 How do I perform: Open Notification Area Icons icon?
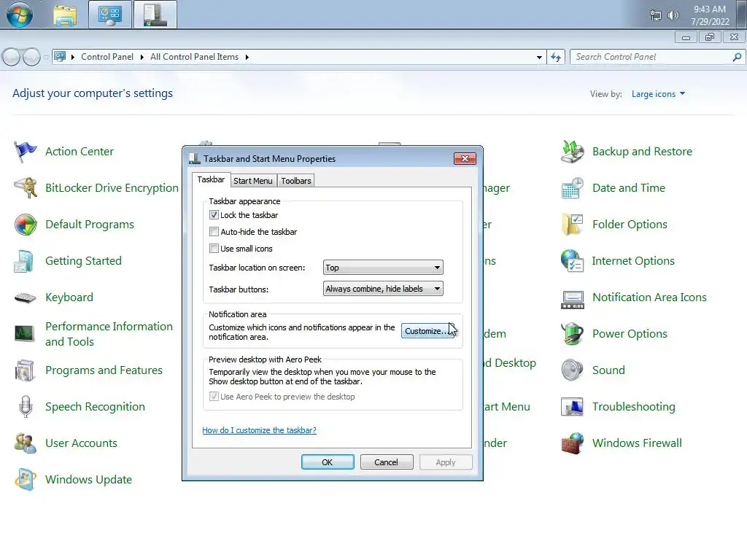(x=572, y=300)
